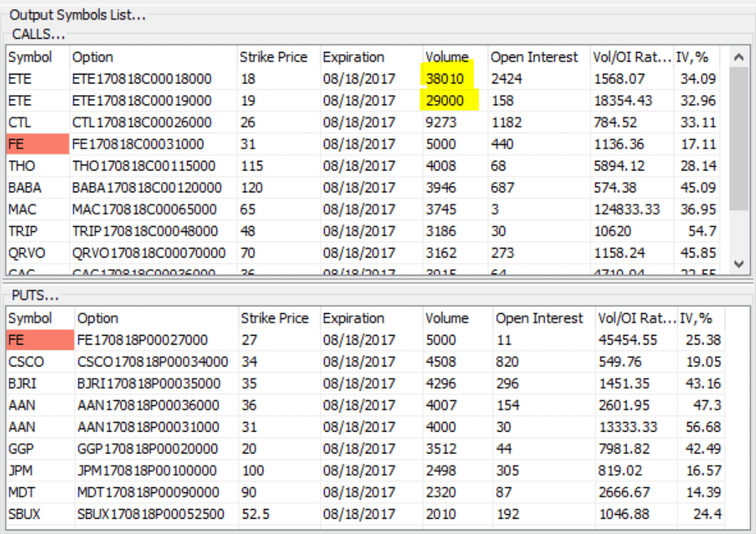
Task: Click Vol/OI ratio 124833.33 for MAC
Action: [x=627, y=209]
